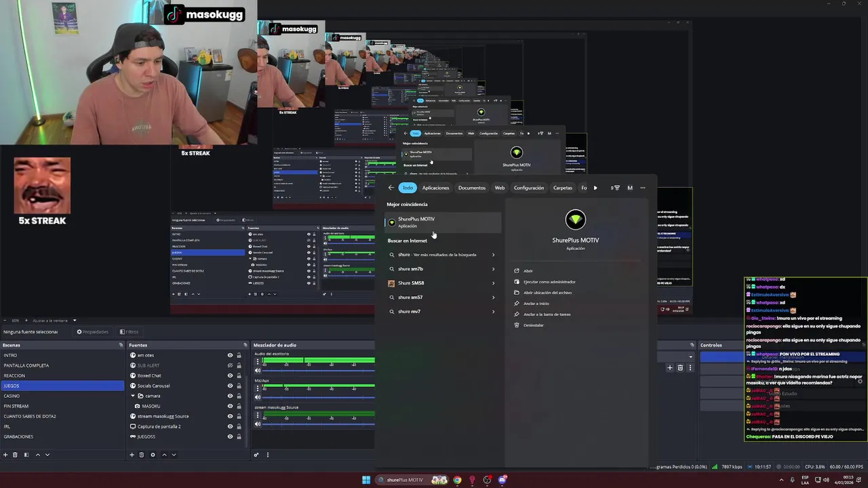Move source up in Fuentes toolbar
The height and width of the screenshot is (488, 868).
click(163, 455)
